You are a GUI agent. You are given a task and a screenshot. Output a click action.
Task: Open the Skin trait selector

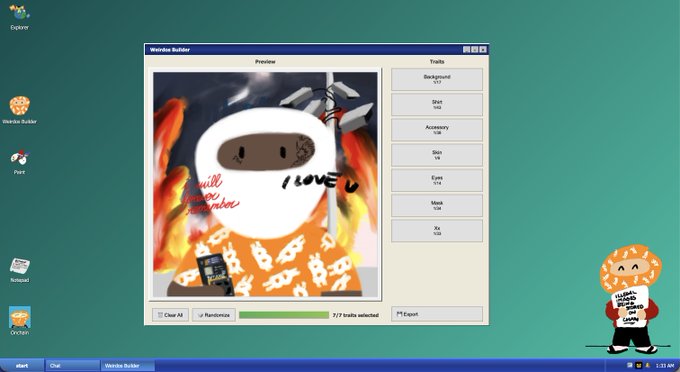click(437, 155)
